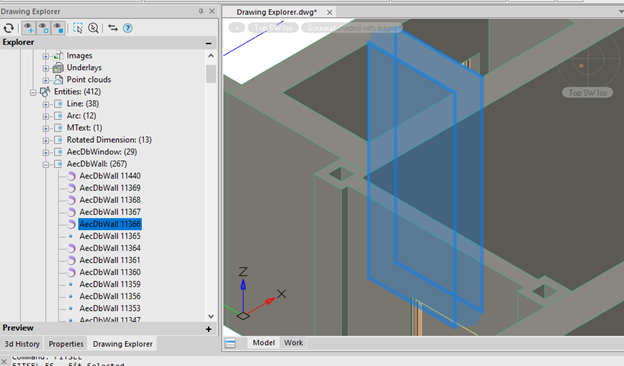Image resolution: width=624 pixels, height=366 pixels.
Task: Open the blue help icon
Action: click(128, 28)
